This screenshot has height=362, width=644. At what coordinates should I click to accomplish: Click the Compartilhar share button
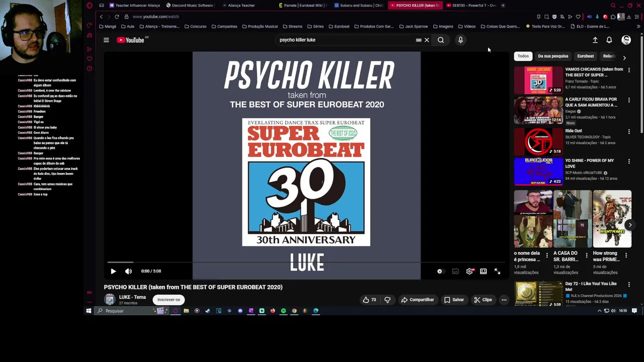[x=418, y=300]
